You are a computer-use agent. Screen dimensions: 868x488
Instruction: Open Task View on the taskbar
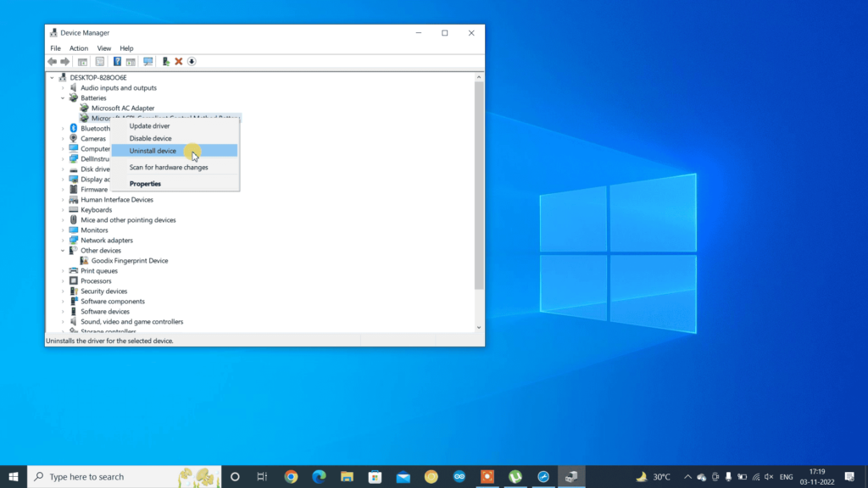262,476
